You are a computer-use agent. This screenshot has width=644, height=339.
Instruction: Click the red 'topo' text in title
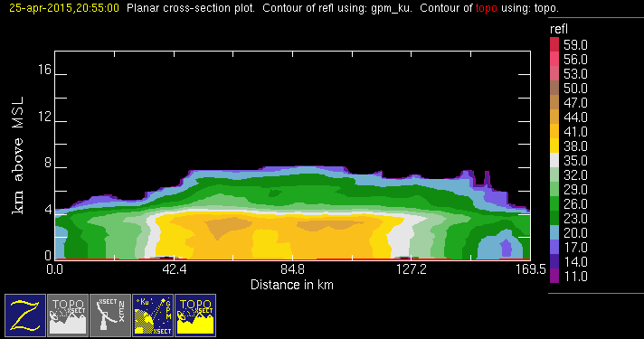click(x=487, y=8)
